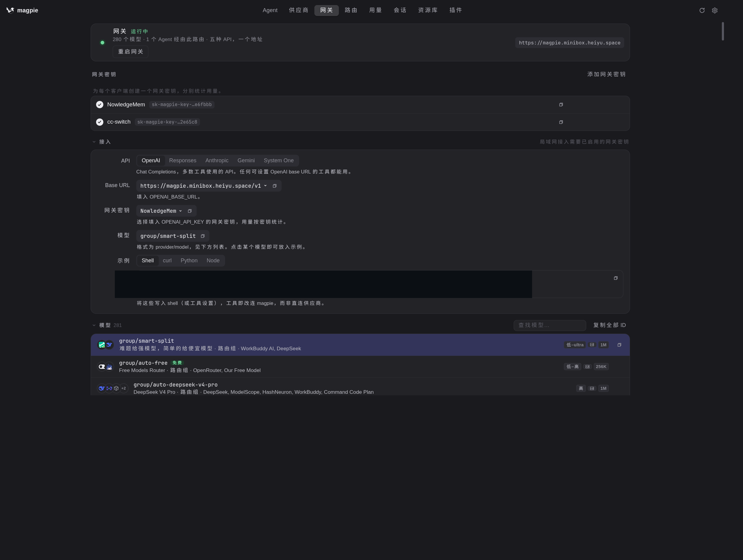Click image capability icon on group/smart-split row
This screenshot has height=560, width=743.
592,345
